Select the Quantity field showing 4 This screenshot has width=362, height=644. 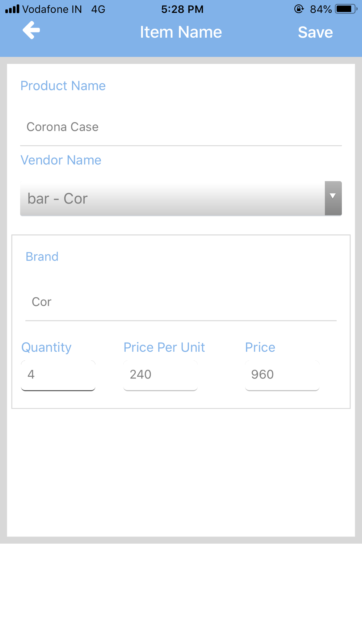click(x=58, y=375)
